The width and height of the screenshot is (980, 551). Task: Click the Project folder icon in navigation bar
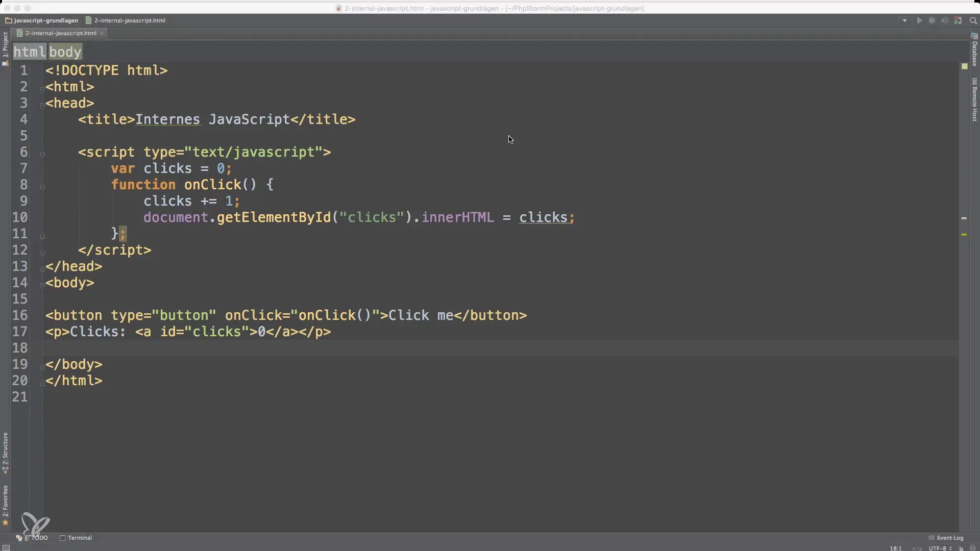pos(9,20)
